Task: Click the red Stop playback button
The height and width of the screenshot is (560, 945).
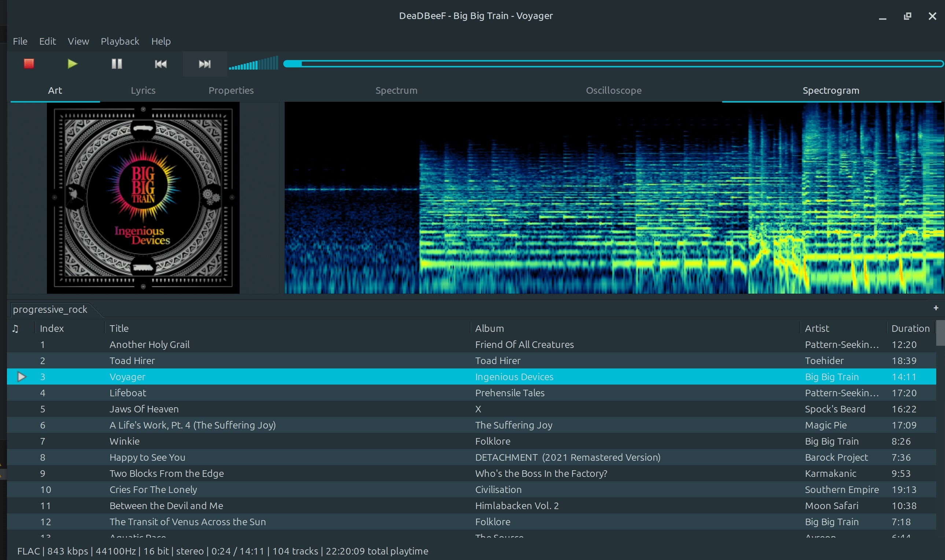Action: point(29,63)
